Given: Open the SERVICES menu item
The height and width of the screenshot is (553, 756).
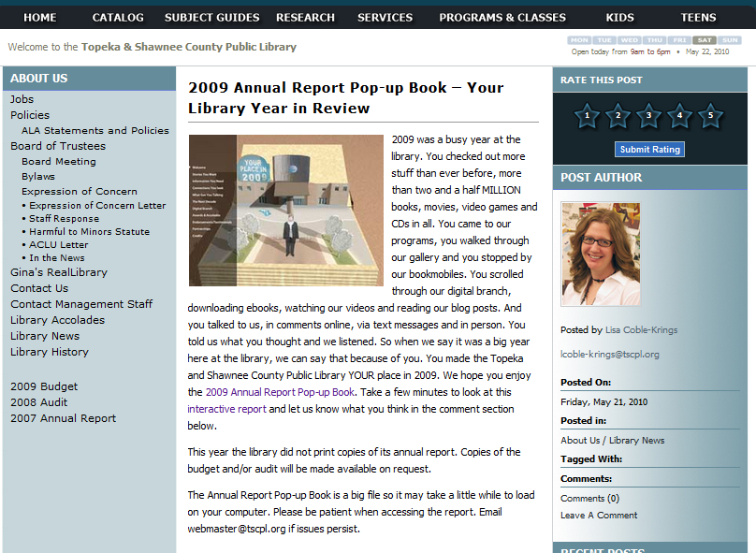Looking at the screenshot, I should pyautogui.click(x=385, y=18).
